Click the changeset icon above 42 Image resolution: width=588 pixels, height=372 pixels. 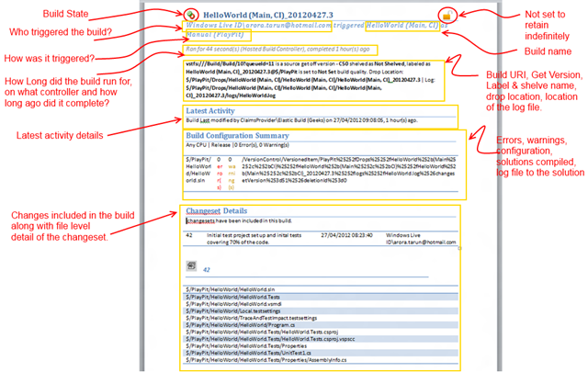pos(191,265)
